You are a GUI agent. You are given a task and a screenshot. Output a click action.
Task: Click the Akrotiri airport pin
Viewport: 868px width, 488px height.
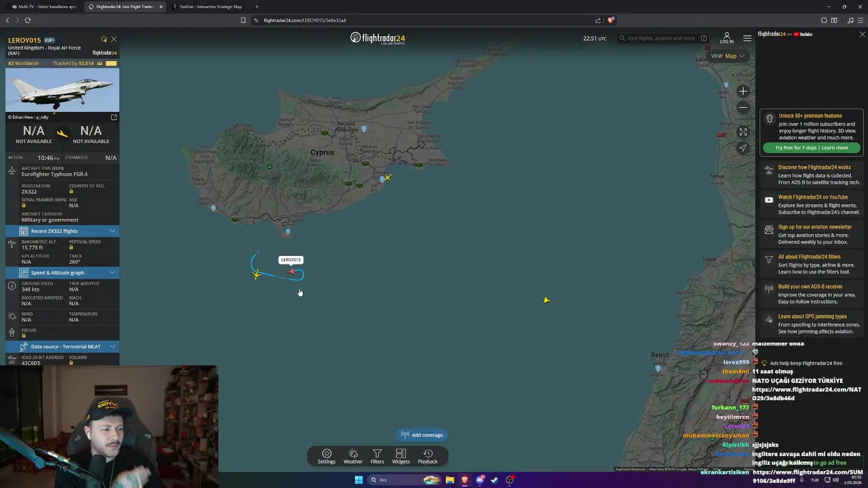(x=288, y=231)
